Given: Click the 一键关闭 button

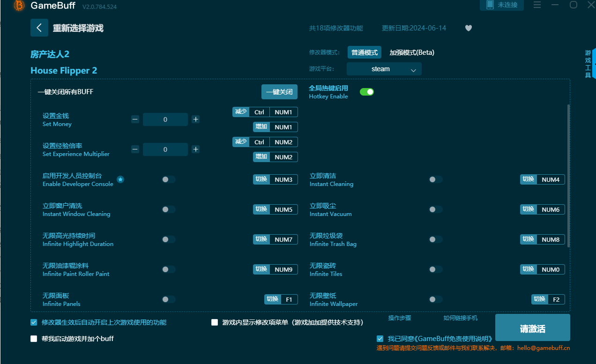Looking at the screenshot, I should click(x=279, y=92).
